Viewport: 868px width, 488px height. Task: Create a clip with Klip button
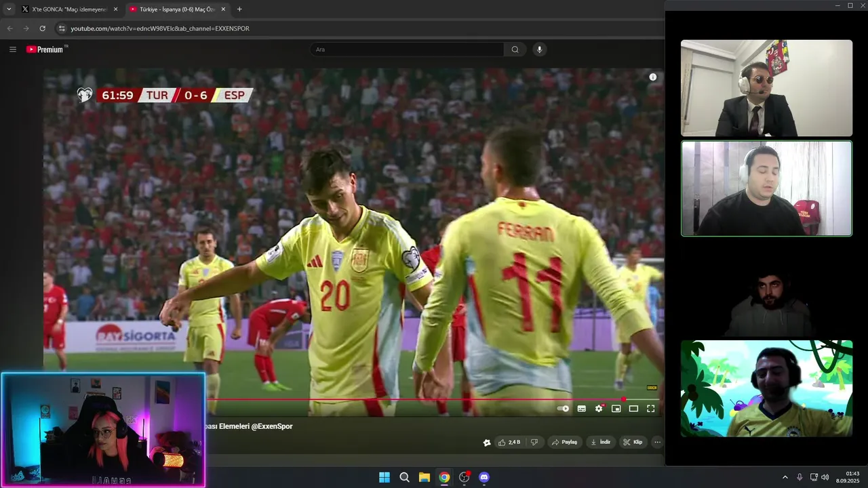(x=633, y=442)
